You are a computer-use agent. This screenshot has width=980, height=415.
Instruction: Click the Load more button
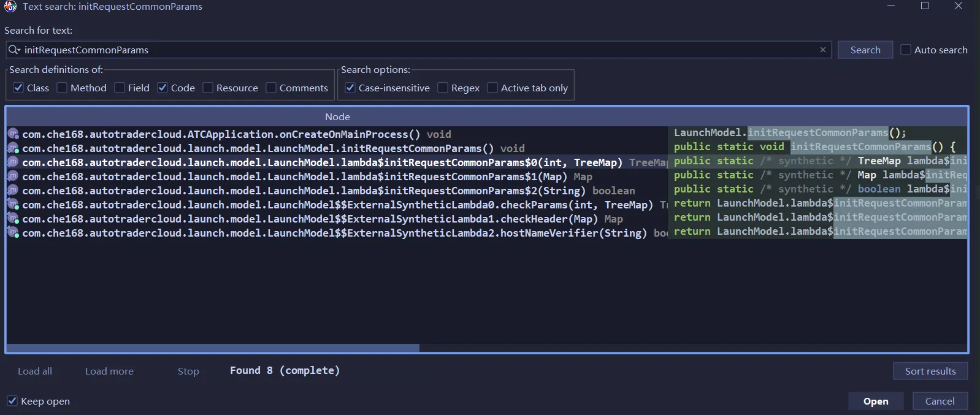pos(109,371)
